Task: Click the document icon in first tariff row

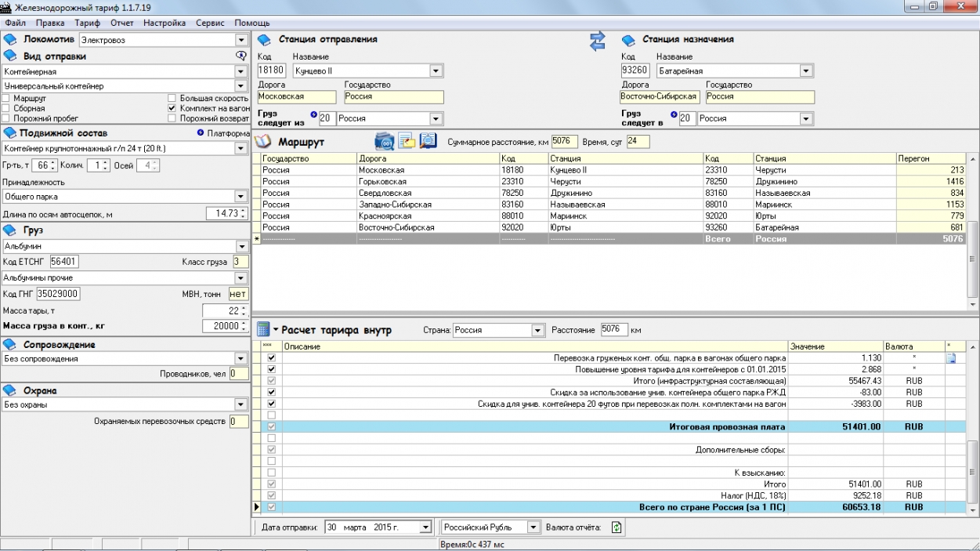Action: tap(951, 358)
